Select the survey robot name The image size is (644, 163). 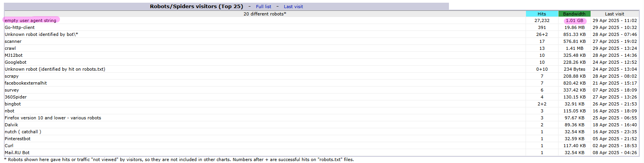12,90
